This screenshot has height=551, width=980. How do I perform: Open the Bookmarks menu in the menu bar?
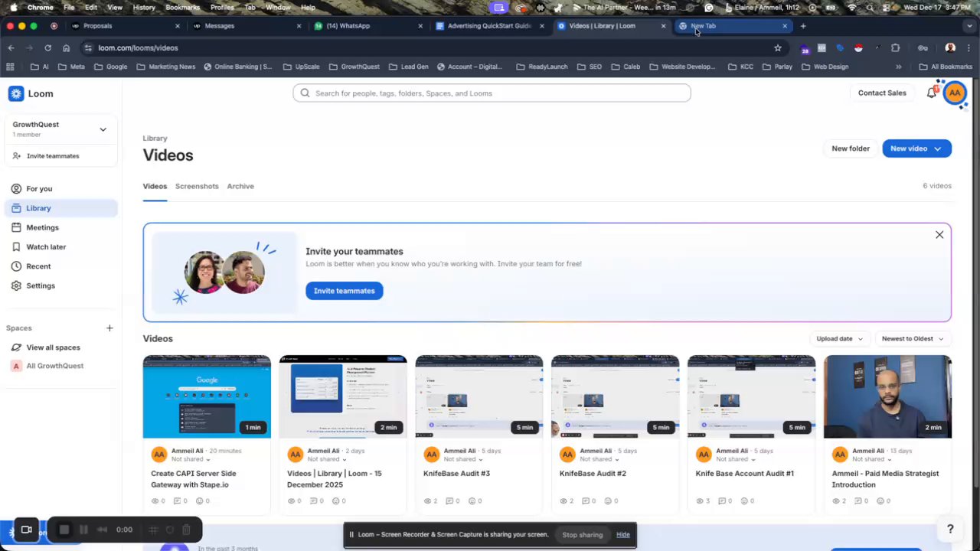pyautogui.click(x=183, y=7)
